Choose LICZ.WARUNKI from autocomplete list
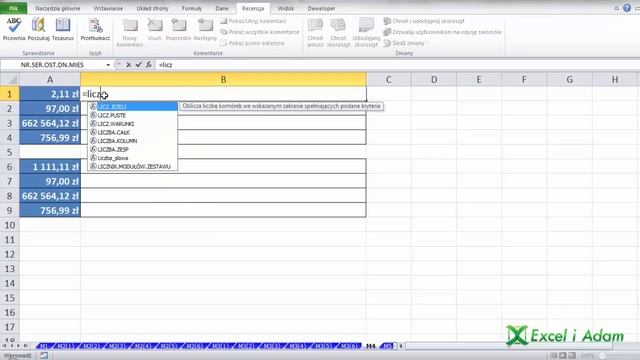640x360 pixels. 133,124
